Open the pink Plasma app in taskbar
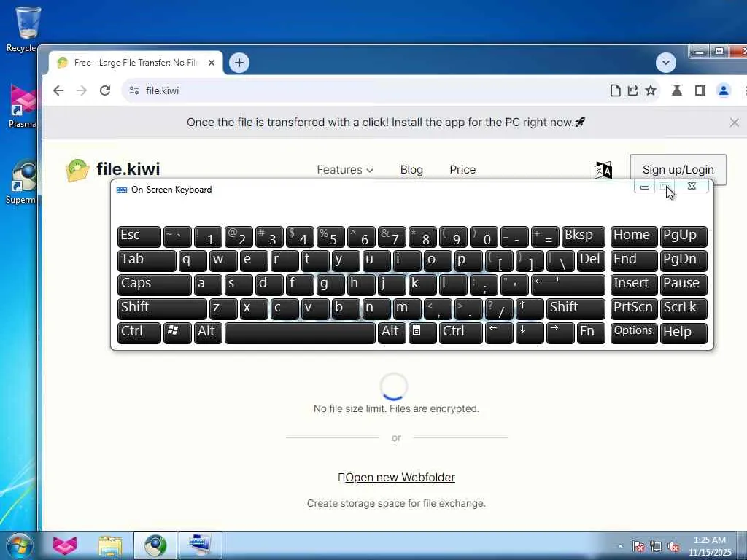747x560 pixels. [x=65, y=545]
